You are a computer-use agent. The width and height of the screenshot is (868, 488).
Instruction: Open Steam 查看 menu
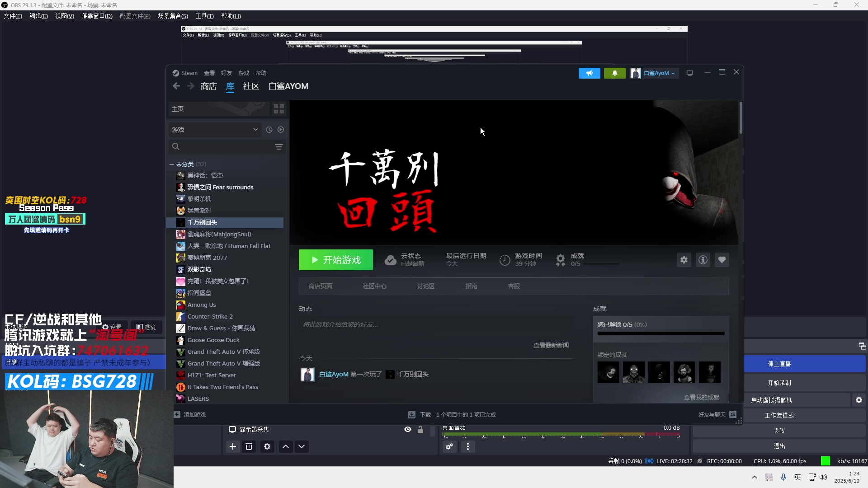209,73
